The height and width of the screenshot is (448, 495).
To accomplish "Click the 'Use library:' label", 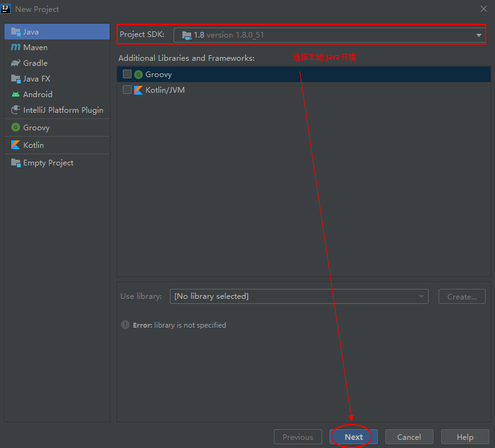I will 141,296.
